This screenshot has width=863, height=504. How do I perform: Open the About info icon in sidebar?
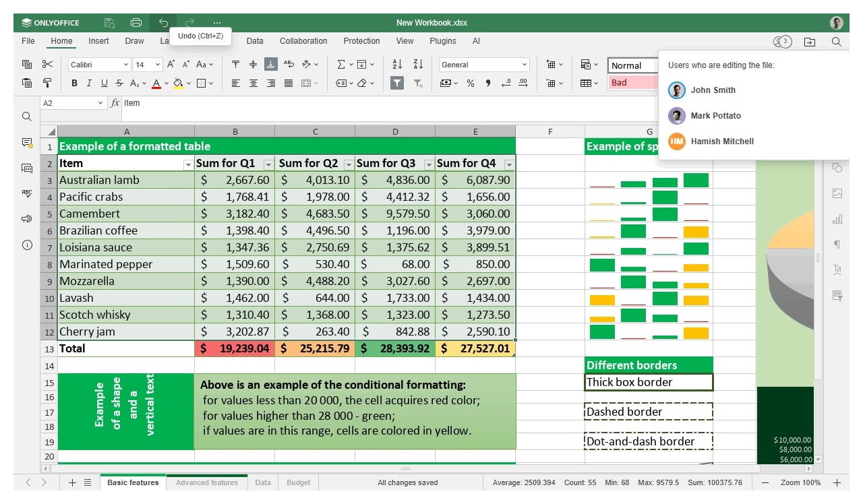[x=27, y=245]
